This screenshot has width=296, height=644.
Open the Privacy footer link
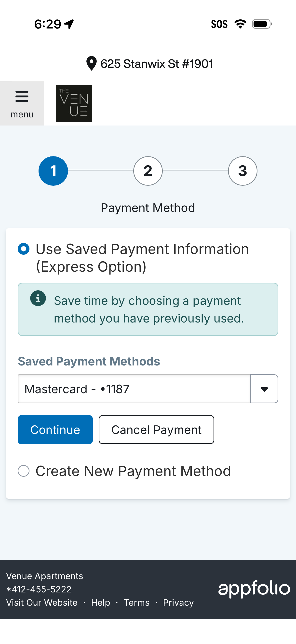(x=178, y=602)
